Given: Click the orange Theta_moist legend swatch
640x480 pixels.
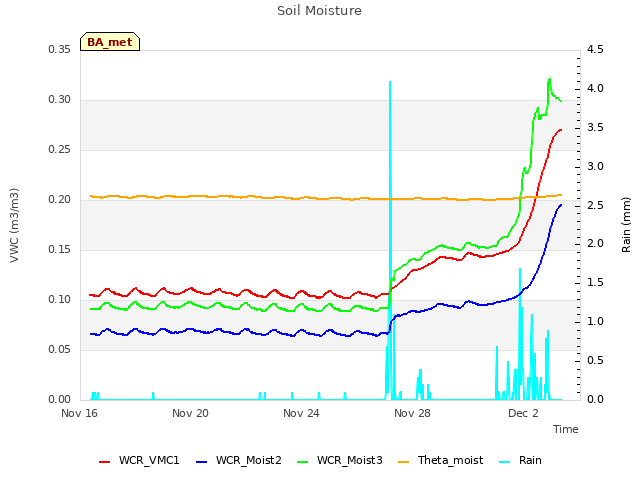Looking at the screenshot, I should [x=403, y=462].
